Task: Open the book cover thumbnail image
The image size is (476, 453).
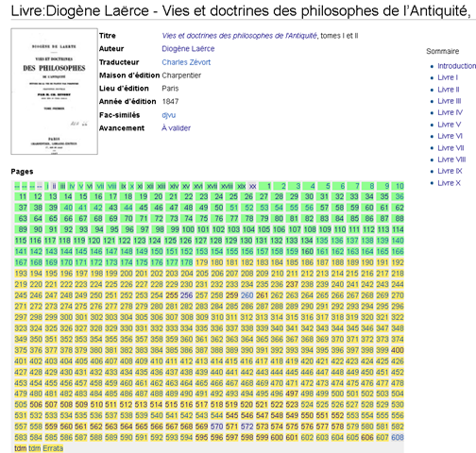Action: point(54,92)
